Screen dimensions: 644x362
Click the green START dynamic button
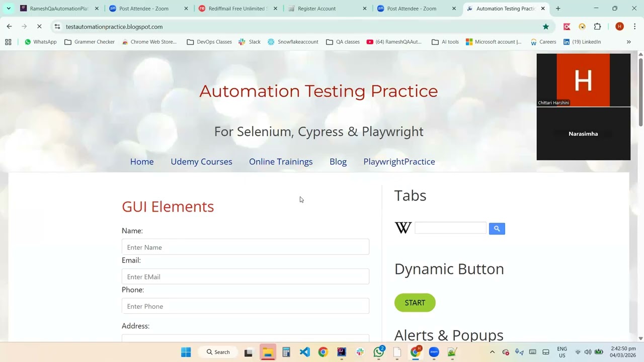(415, 303)
